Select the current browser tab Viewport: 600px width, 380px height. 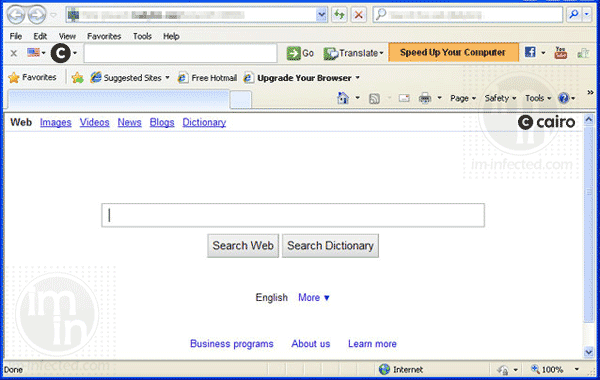pyautogui.click(x=118, y=99)
